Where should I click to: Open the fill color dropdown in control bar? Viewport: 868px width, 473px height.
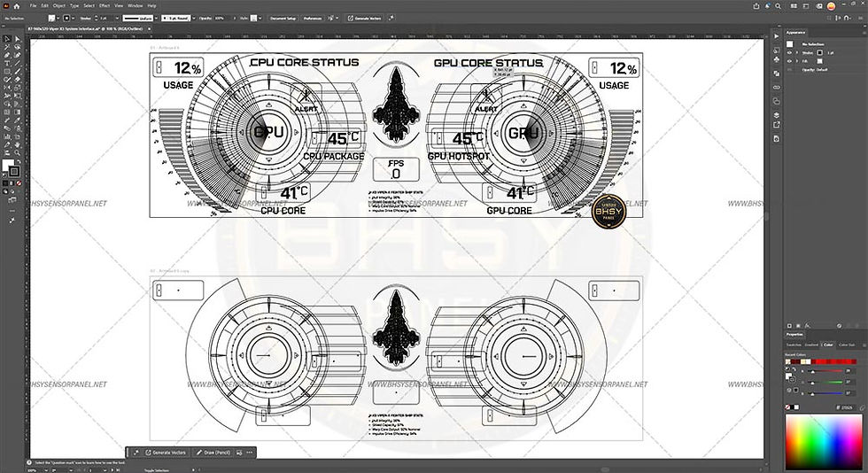(x=58, y=19)
